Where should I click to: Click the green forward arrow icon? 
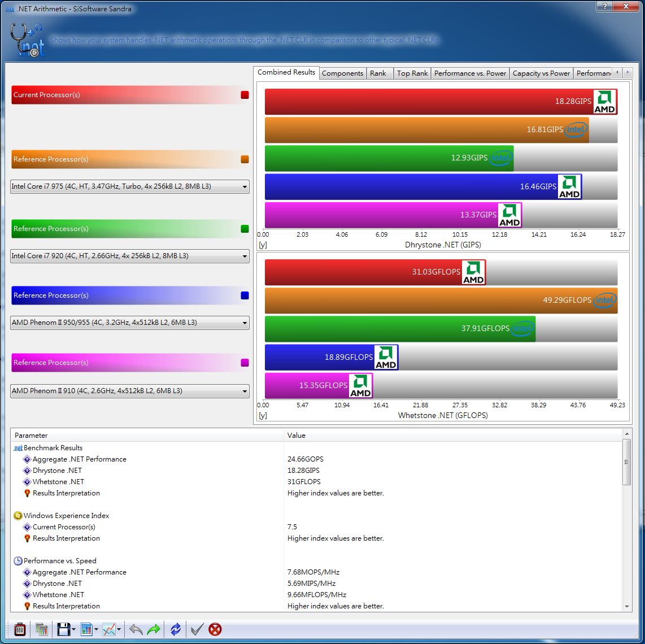[154, 629]
